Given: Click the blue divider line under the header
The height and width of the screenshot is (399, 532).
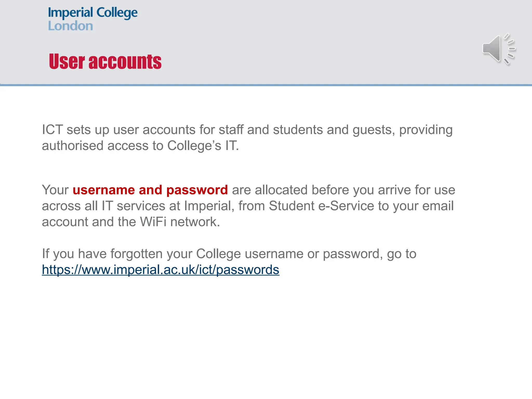Looking at the screenshot, I should click(x=266, y=85).
